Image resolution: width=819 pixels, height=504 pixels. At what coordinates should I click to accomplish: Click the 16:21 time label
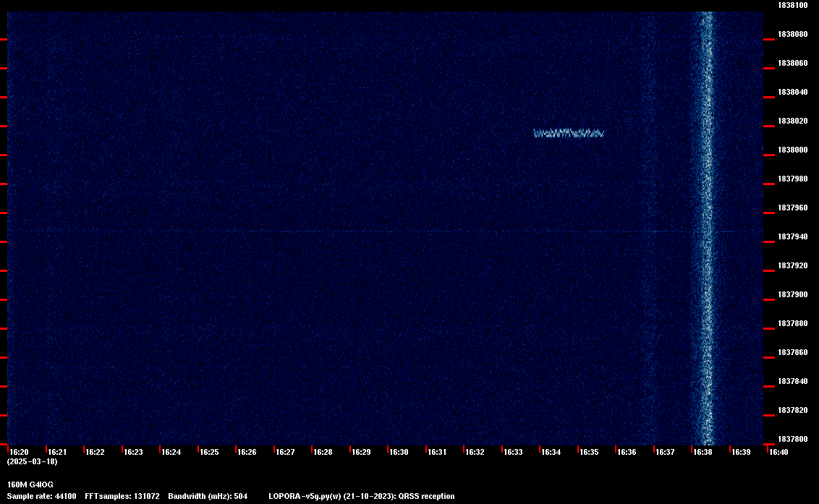click(57, 452)
